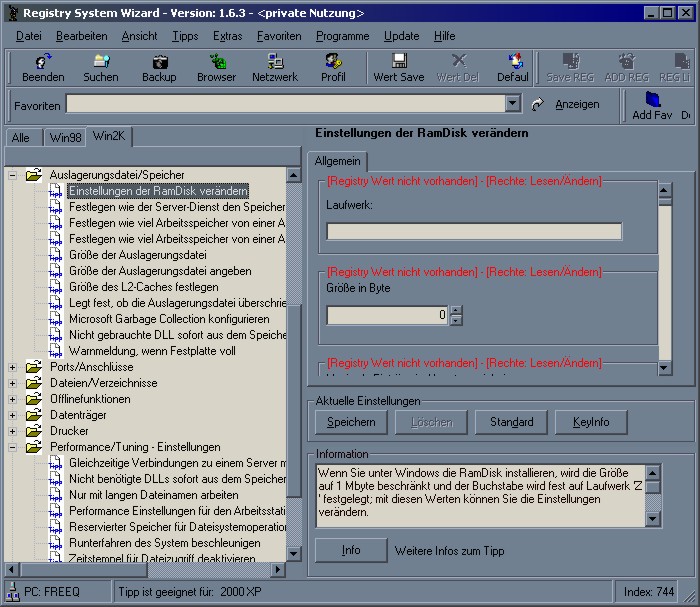Open the Suchen search tool
The height and width of the screenshot is (607, 700).
[101, 61]
